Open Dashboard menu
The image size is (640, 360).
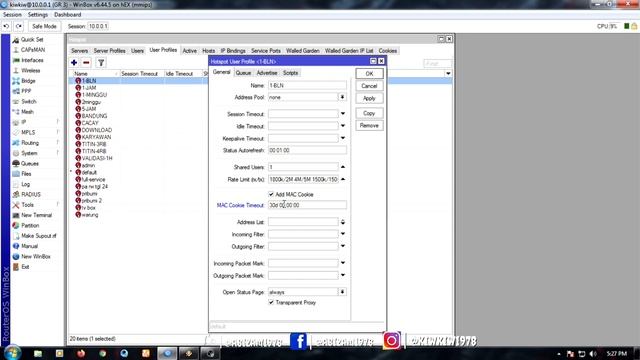tap(67, 15)
